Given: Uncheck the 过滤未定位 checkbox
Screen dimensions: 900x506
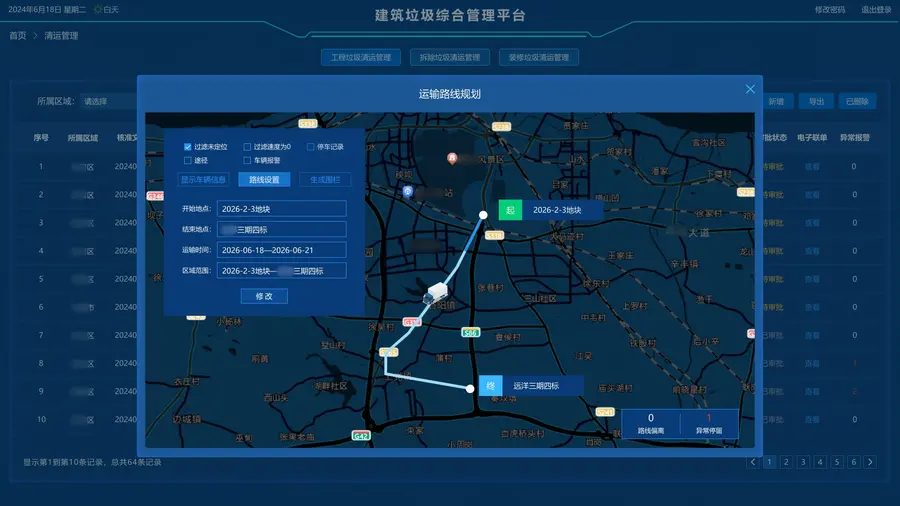Looking at the screenshot, I should click(188, 147).
